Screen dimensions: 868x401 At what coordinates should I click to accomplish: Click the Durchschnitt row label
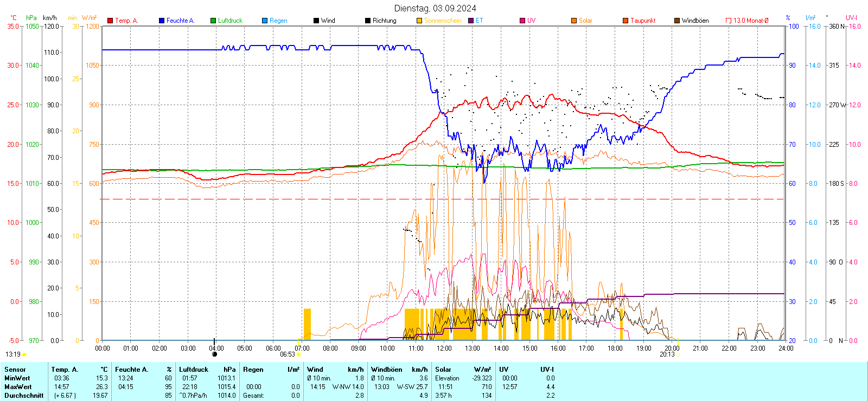point(24,396)
